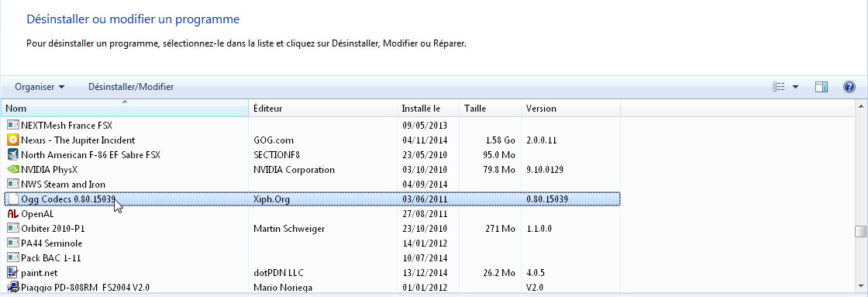Image resolution: width=868 pixels, height=297 pixels.
Task: Open the help question mark icon
Action: pyautogui.click(x=849, y=87)
